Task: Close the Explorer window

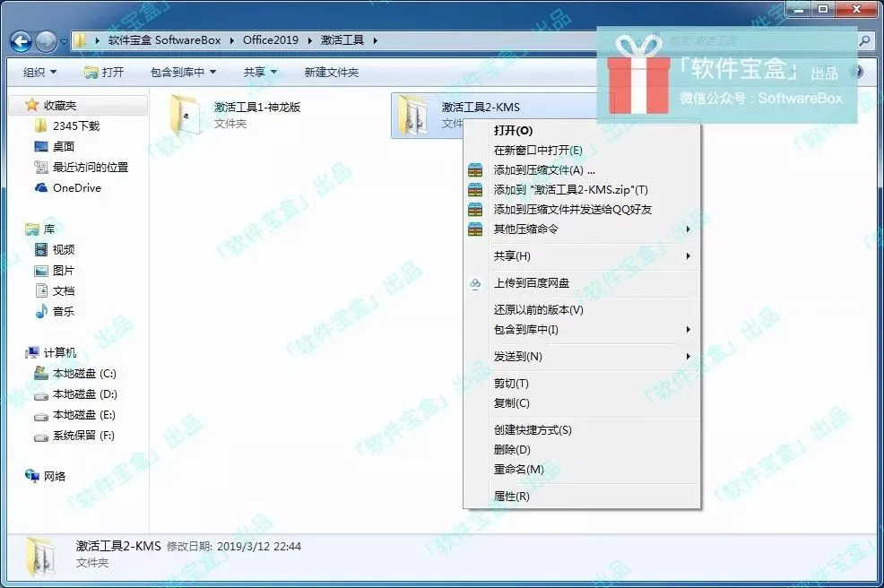Action: click(856, 9)
